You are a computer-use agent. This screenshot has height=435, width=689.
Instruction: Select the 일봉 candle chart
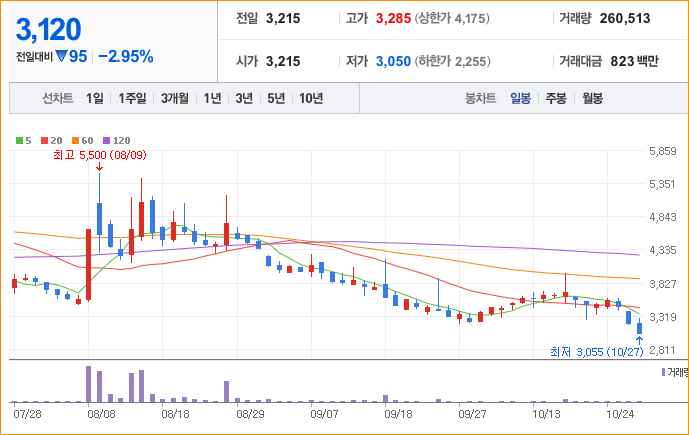pyautogui.click(x=520, y=98)
